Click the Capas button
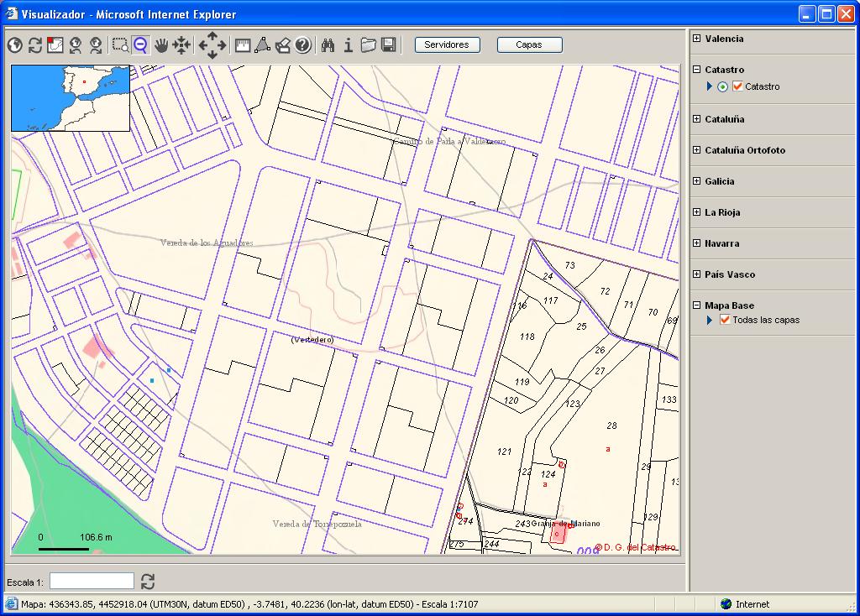The width and height of the screenshot is (860, 616). (x=529, y=45)
